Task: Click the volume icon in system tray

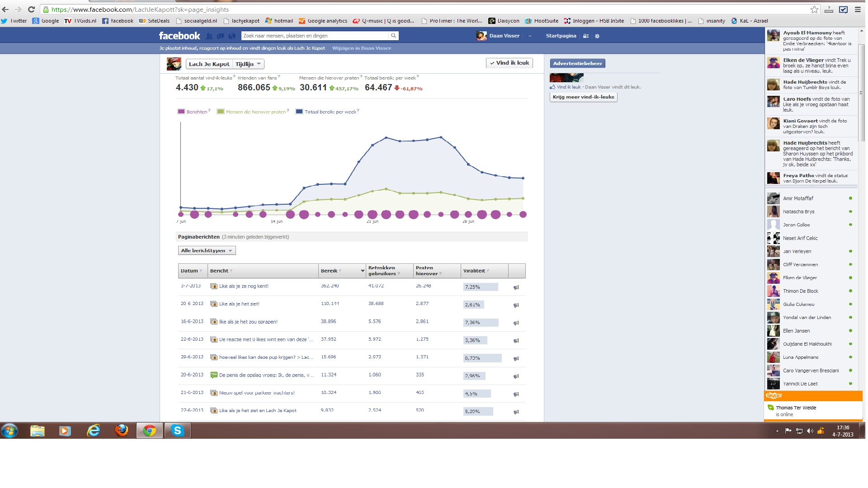Action: click(810, 431)
